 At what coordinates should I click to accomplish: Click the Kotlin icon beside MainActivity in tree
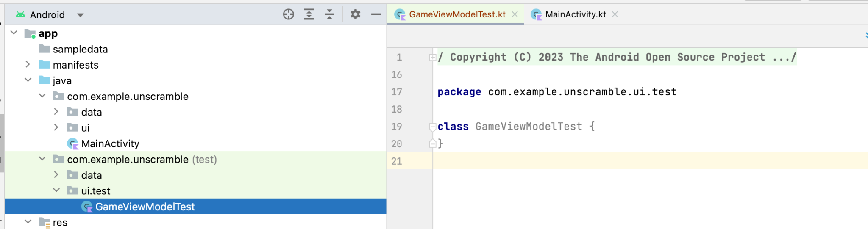(73, 144)
